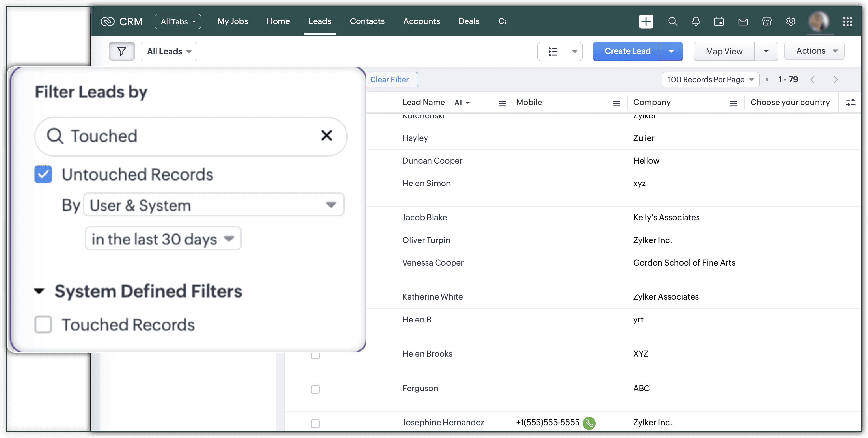This screenshot has height=438, width=868.
Task: Open the calendar icon in header
Action: click(x=719, y=21)
